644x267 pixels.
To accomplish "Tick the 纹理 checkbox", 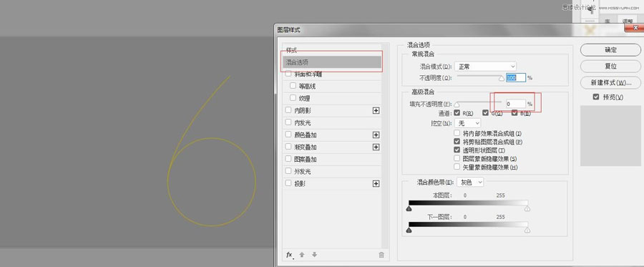I will pos(293,98).
